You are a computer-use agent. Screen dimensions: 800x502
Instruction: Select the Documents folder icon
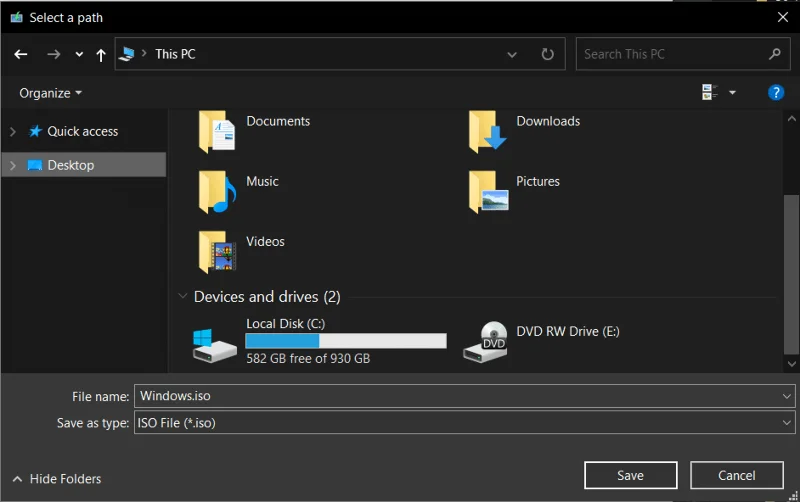[x=217, y=132]
